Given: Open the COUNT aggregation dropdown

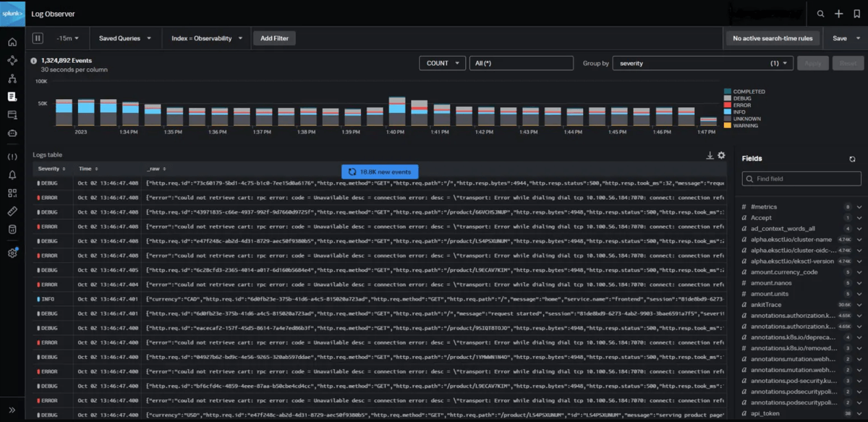Looking at the screenshot, I should (442, 63).
